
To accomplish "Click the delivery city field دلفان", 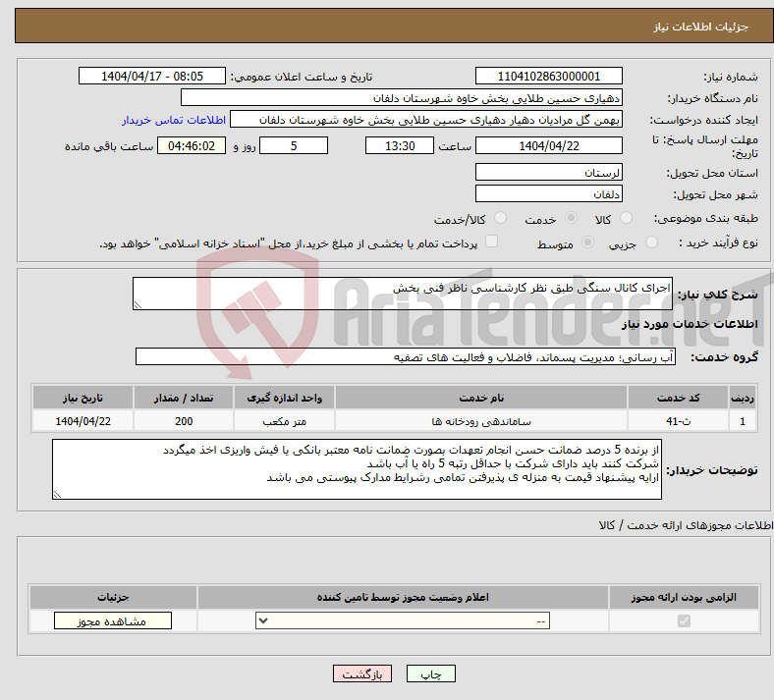I will [548, 193].
